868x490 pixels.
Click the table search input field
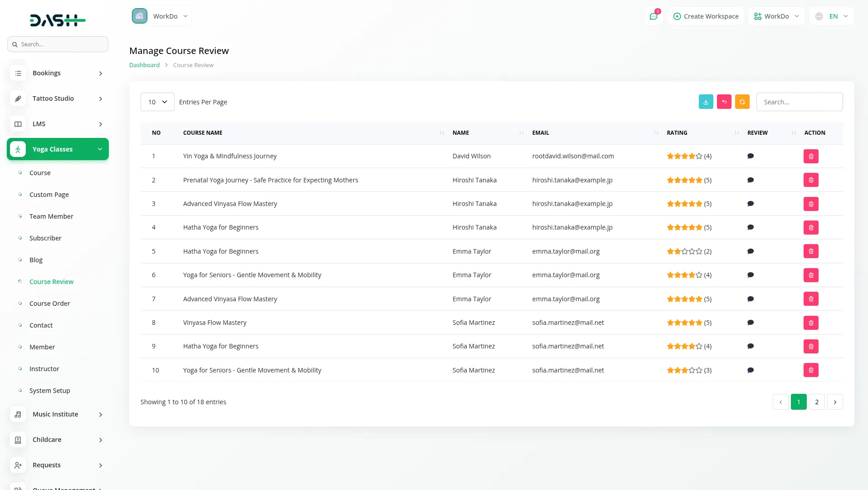tap(799, 102)
